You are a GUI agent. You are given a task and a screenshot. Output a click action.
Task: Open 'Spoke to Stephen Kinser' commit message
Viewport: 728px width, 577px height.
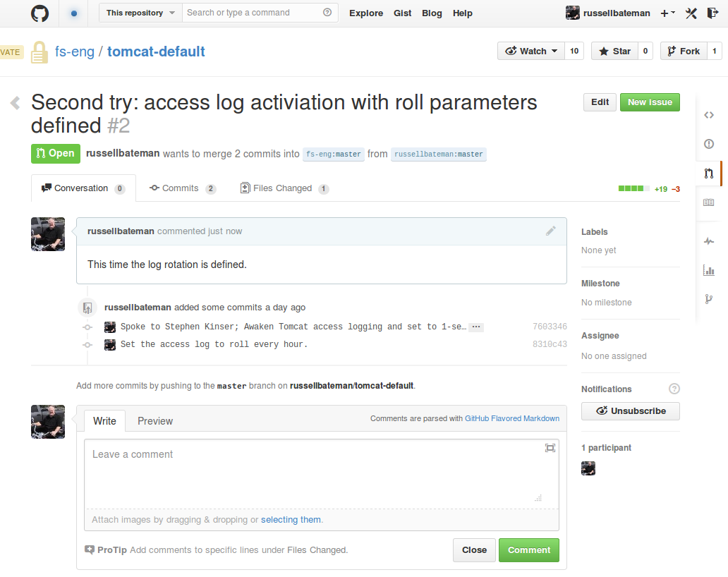coord(293,327)
